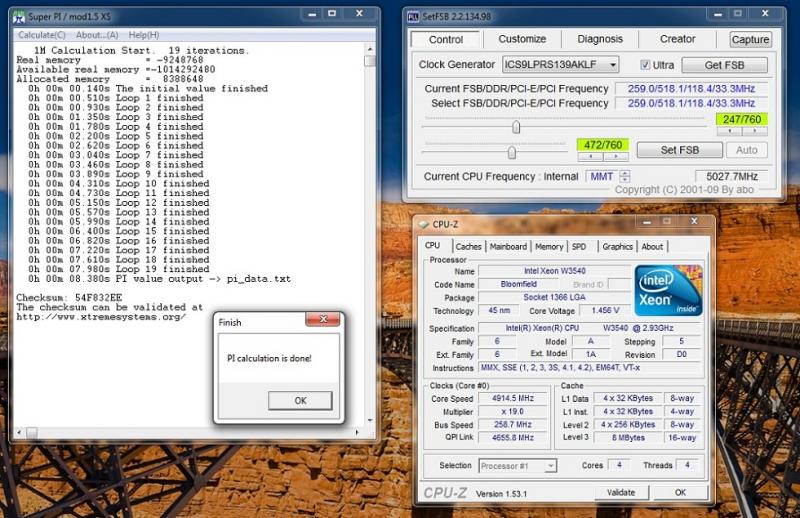Click the Get FSB button

click(724, 65)
